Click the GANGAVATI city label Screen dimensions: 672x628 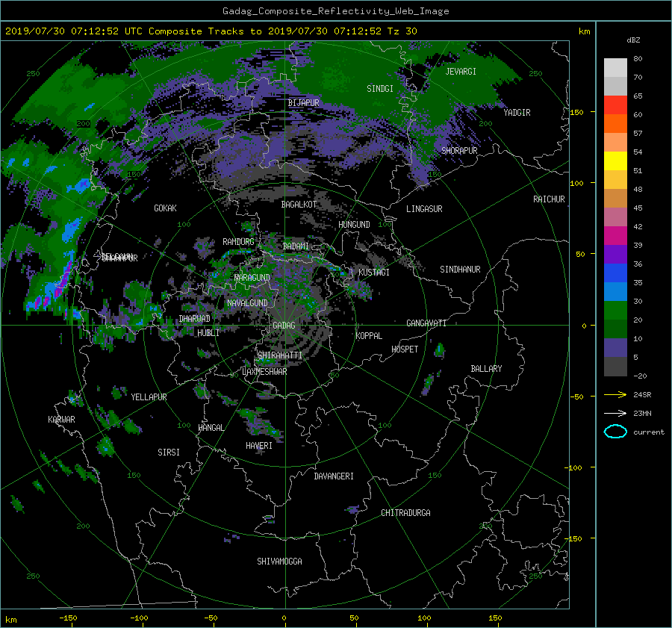pyautogui.click(x=426, y=323)
